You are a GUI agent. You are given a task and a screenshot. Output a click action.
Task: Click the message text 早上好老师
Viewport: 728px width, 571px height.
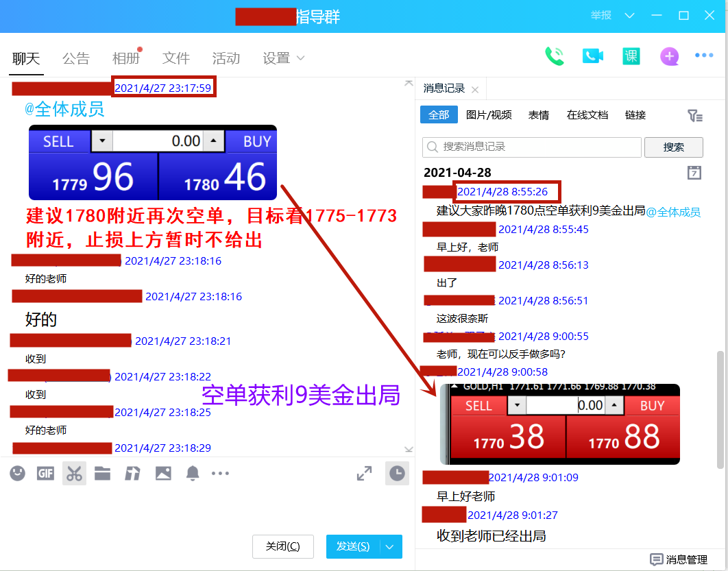point(465,496)
